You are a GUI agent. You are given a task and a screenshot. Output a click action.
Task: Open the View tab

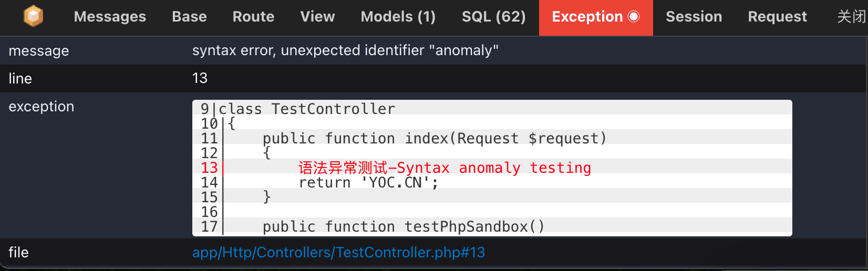point(317,17)
